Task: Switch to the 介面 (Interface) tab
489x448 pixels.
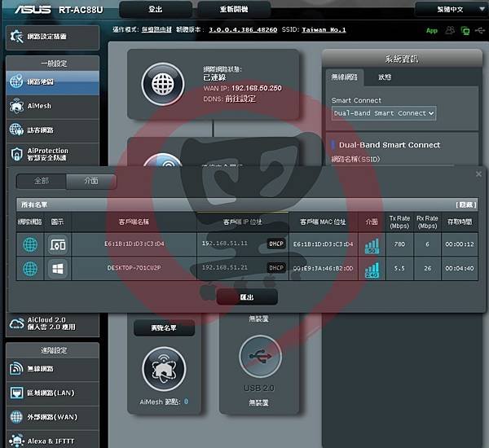Action: click(91, 181)
